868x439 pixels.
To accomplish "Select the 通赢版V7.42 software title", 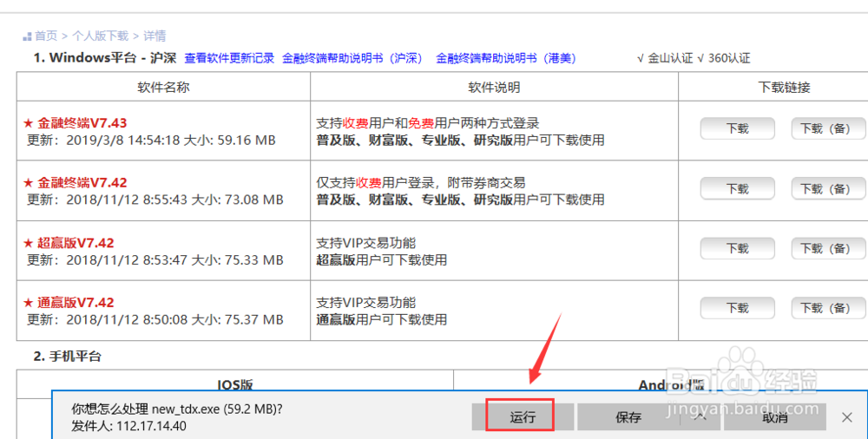I will [x=76, y=302].
